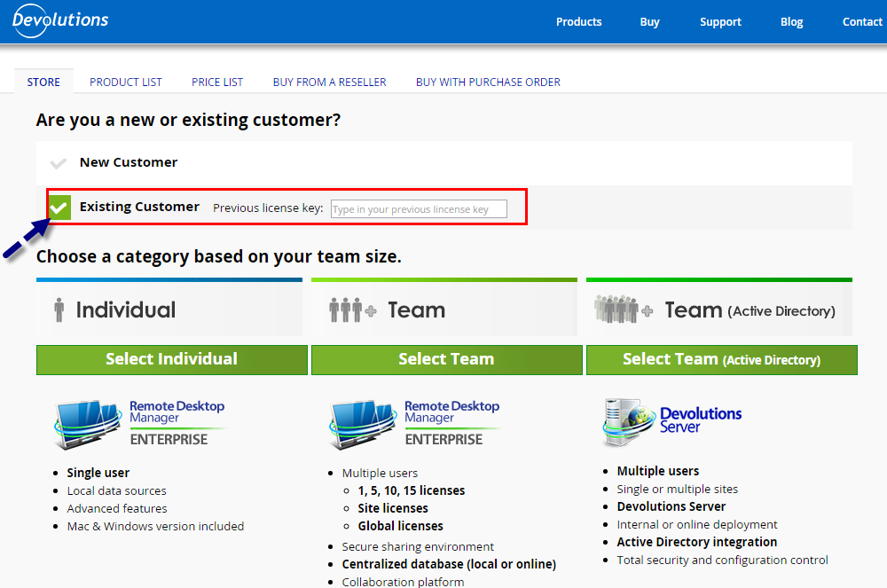Click the Devolutions Server product logo
Screen dimensions: 887x588
coord(671,419)
